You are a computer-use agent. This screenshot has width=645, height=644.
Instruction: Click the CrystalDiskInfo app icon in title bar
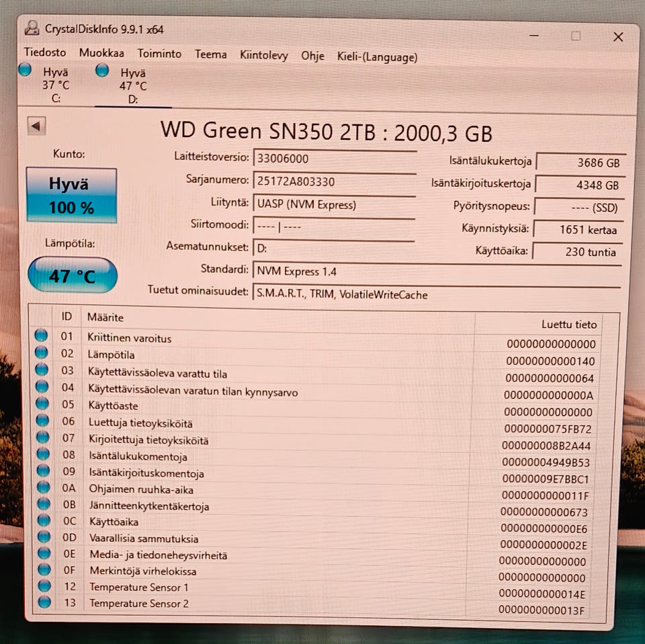(32, 28)
